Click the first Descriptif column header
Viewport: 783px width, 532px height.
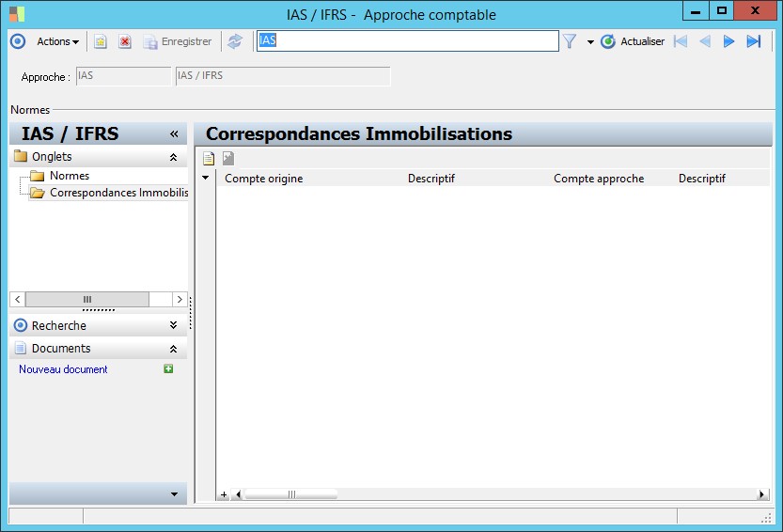click(431, 179)
